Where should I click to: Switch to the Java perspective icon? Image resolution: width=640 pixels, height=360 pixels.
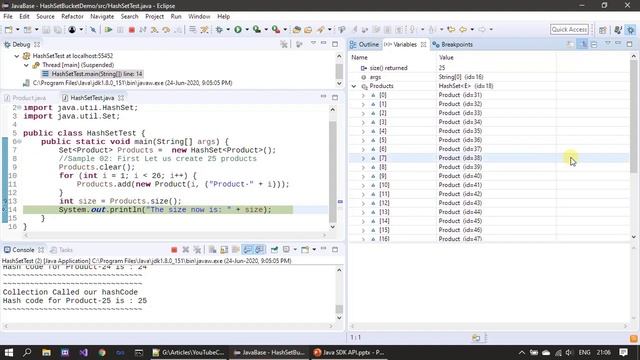click(x=618, y=30)
